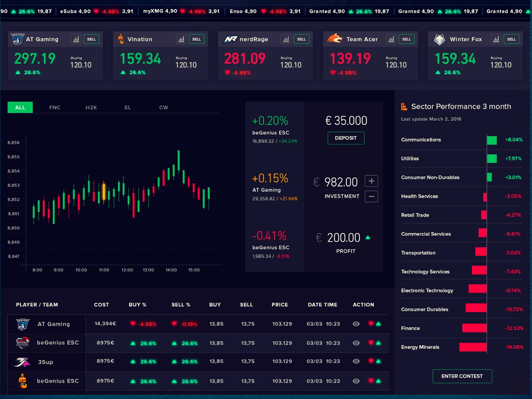Decrease investment with minus button

point(372,196)
